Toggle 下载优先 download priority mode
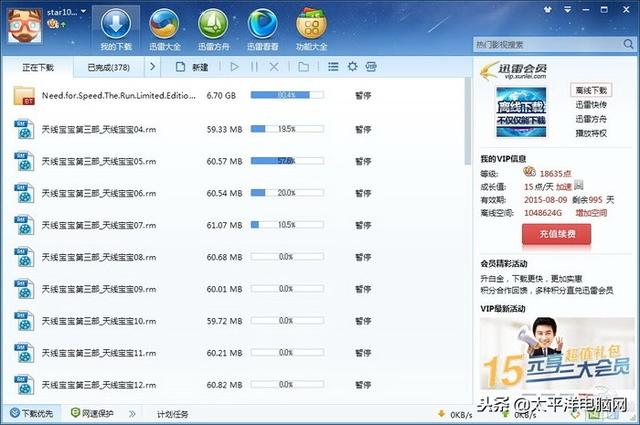Screen dimensions: 640x425 [x=32, y=413]
